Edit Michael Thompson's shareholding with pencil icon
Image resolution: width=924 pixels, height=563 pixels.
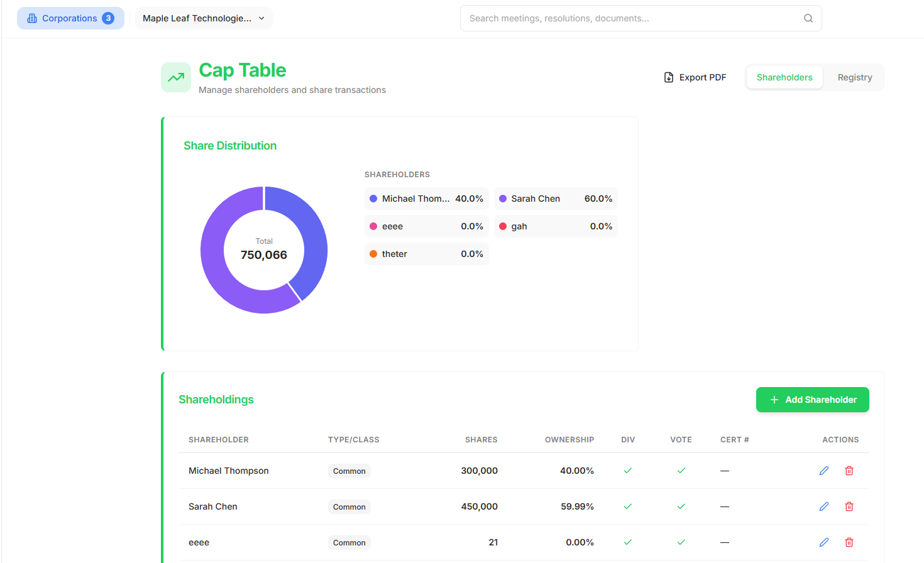click(x=824, y=471)
